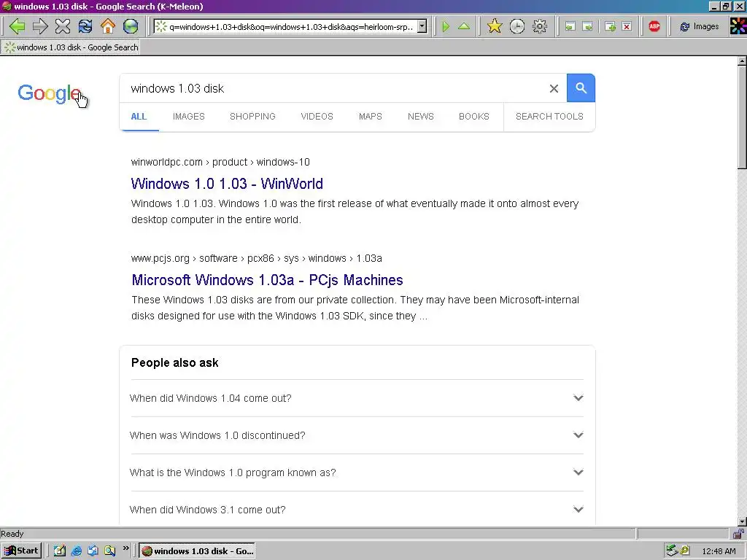
Task: Stop loading with the X toolbar icon
Action: 63,26
